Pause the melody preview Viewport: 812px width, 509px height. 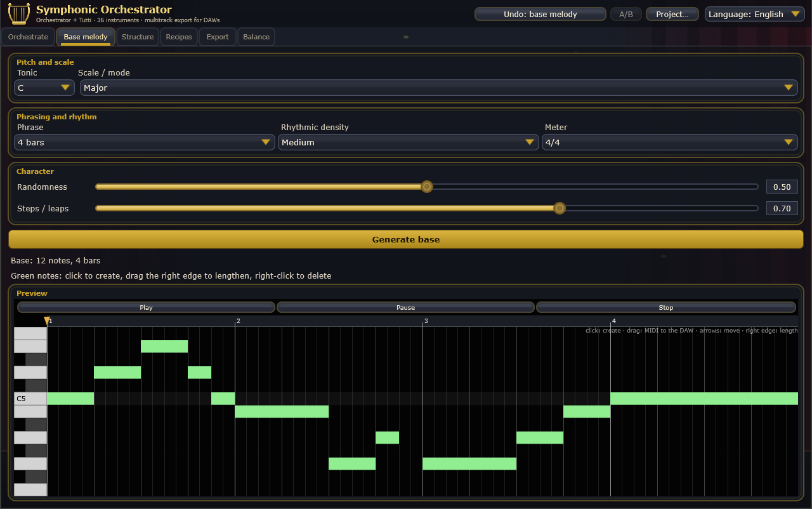pyautogui.click(x=406, y=307)
